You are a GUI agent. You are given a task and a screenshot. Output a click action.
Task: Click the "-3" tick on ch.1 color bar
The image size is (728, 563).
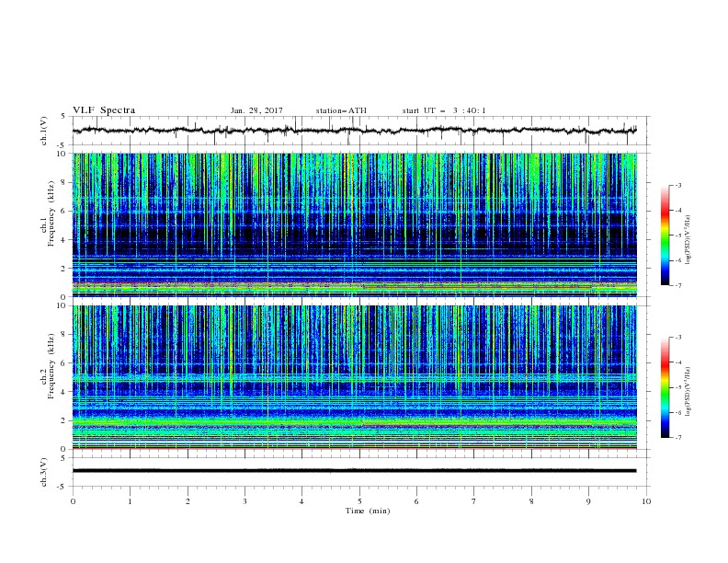(677, 185)
